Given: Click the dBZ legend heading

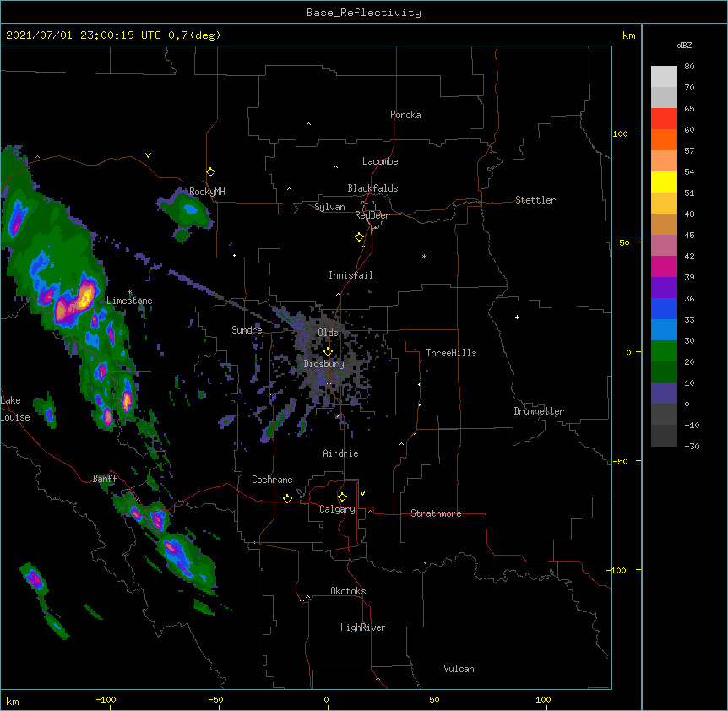Looking at the screenshot, I should pyautogui.click(x=684, y=45).
